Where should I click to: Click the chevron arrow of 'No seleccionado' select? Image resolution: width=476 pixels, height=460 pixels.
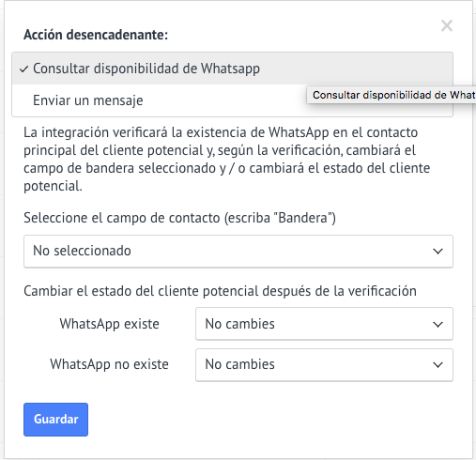coord(438,252)
